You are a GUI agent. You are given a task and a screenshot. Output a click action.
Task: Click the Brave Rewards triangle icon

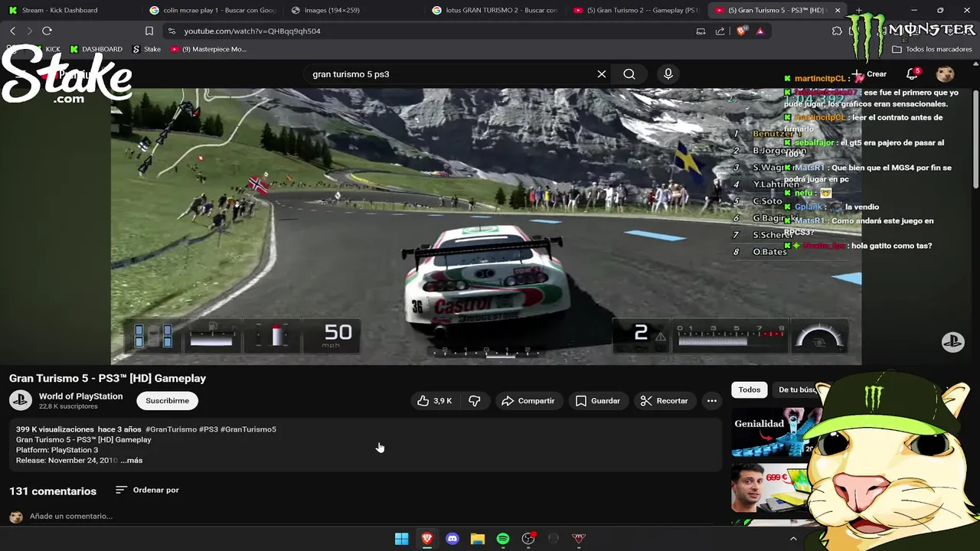(759, 31)
